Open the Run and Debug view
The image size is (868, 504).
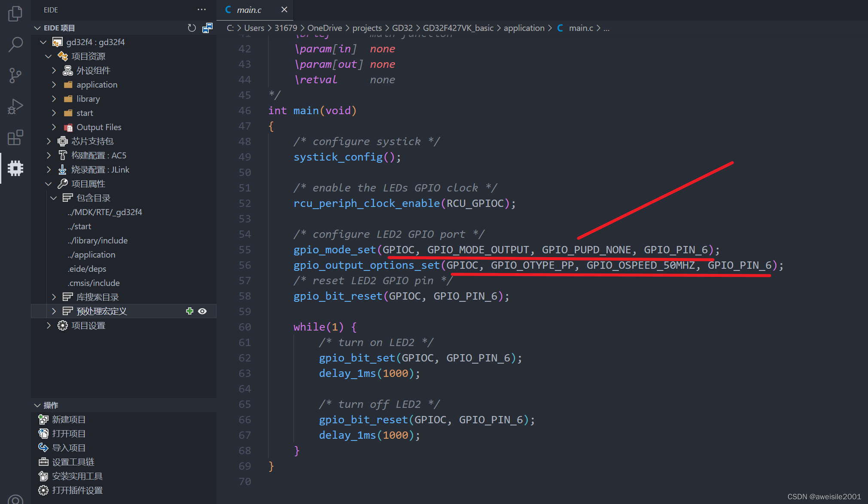[15, 106]
